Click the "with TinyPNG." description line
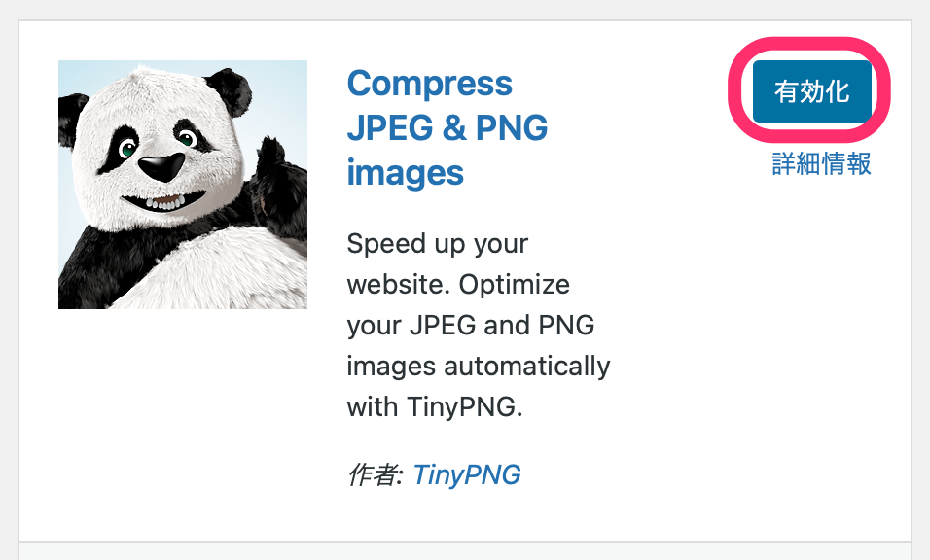 [435, 407]
